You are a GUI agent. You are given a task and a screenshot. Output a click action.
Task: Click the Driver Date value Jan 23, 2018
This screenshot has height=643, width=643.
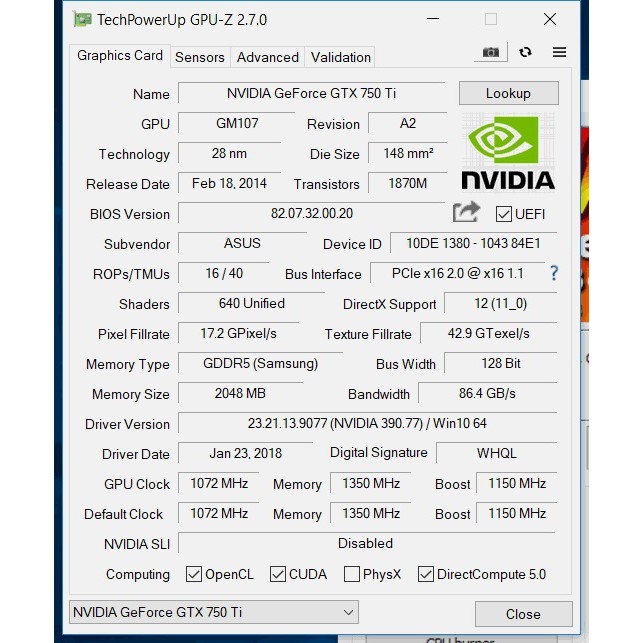(x=246, y=453)
